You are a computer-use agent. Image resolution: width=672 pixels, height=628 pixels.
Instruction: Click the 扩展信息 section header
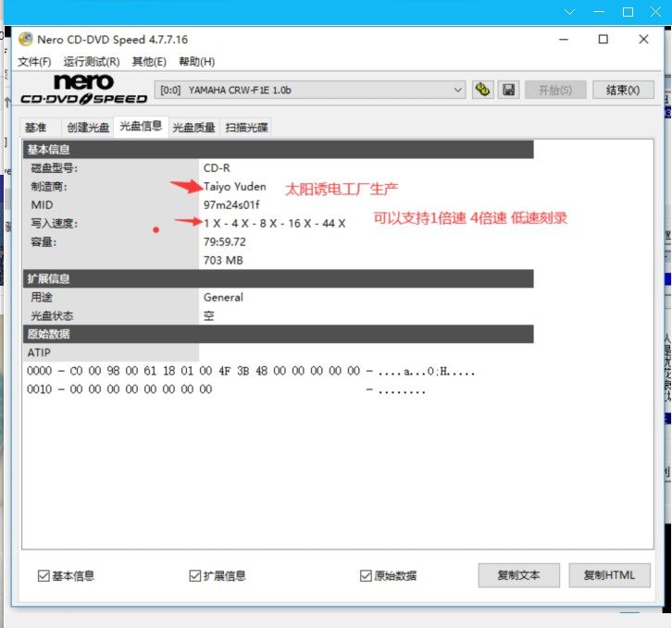(278, 279)
